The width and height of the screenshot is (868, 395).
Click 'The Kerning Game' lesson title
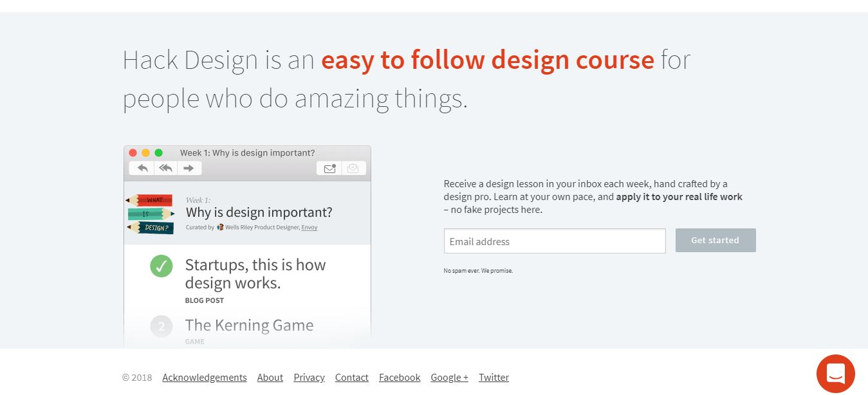[250, 326]
